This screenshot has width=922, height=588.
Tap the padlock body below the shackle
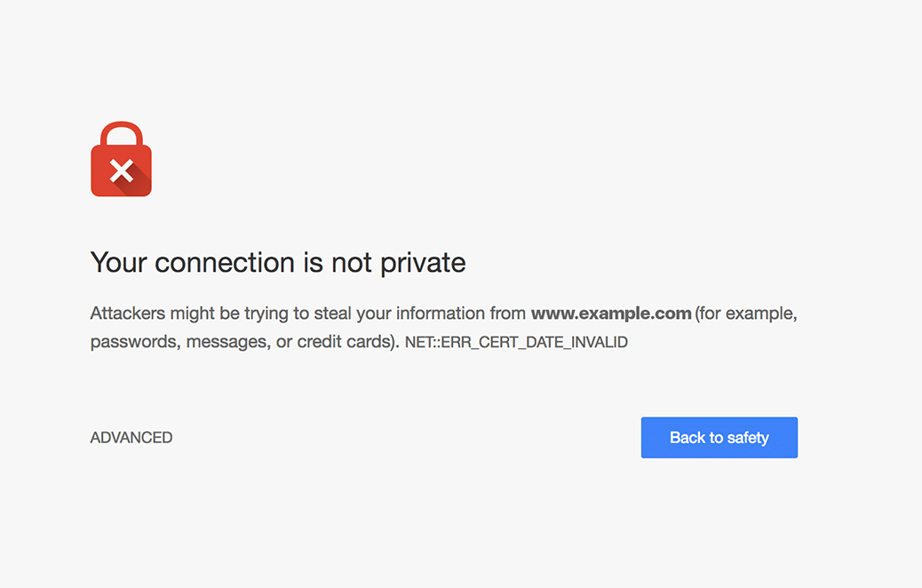point(121,173)
